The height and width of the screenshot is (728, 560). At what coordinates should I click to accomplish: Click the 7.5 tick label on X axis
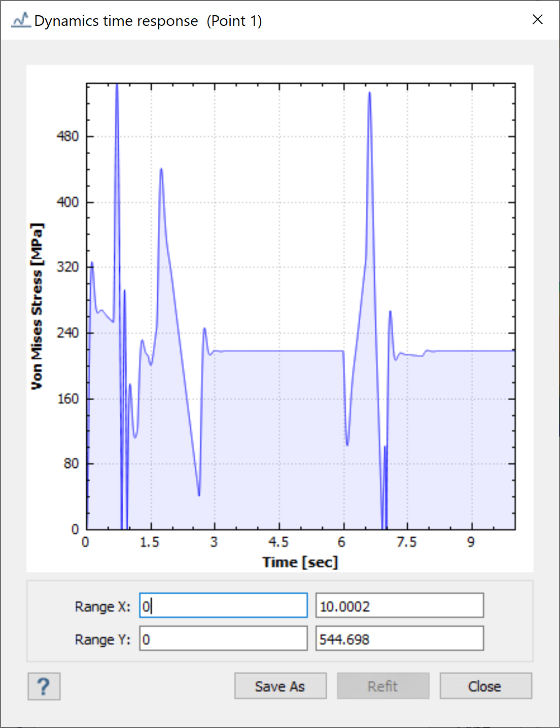point(406,542)
